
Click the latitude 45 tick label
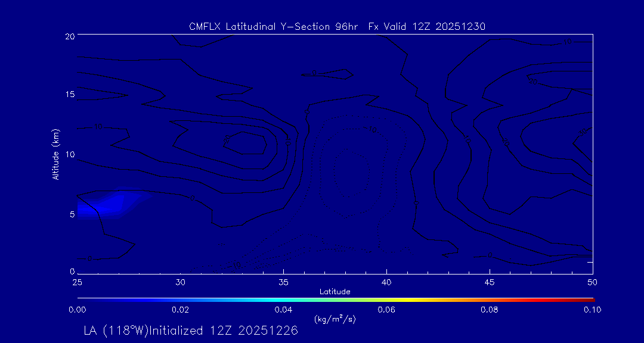tap(490, 281)
